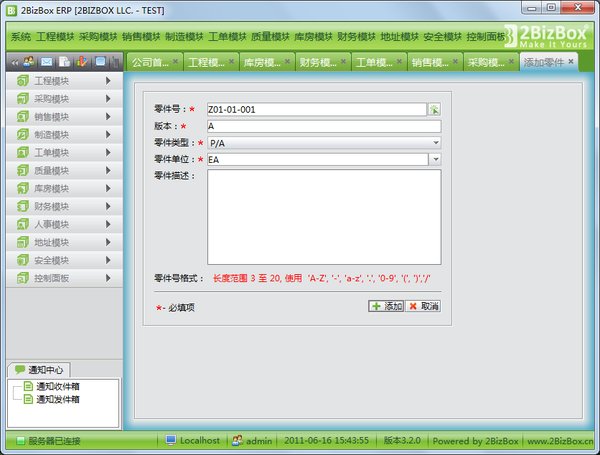The image size is (600, 455).
Task: Click the 库房模块 sidebar icon
Action: coord(23,188)
